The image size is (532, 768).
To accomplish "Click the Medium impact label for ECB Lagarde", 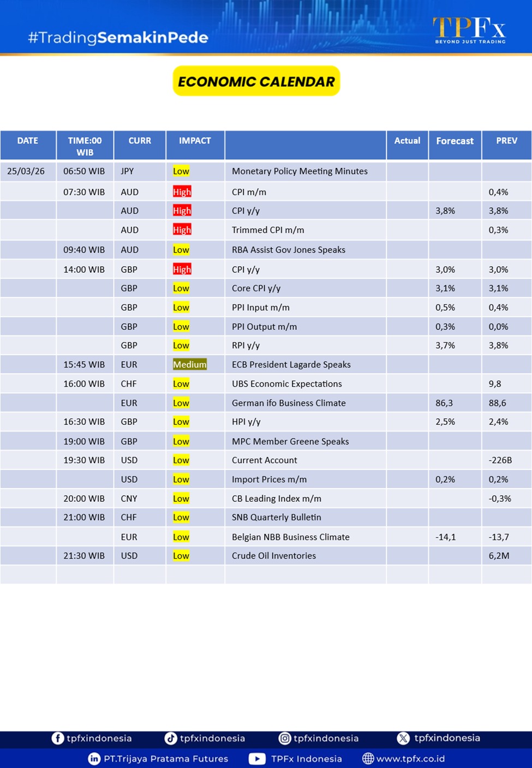I will pyautogui.click(x=189, y=364).
